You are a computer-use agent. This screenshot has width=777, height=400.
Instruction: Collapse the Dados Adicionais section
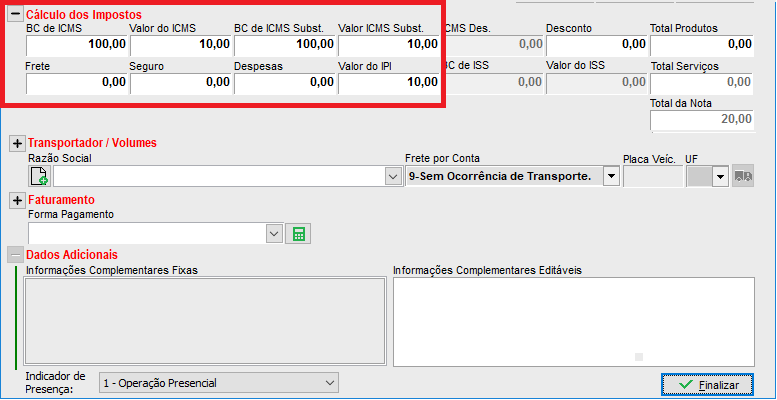point(16,255)
